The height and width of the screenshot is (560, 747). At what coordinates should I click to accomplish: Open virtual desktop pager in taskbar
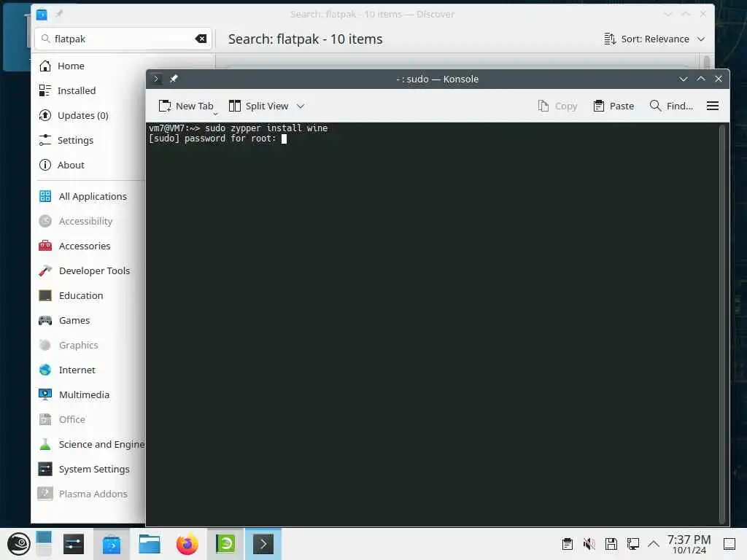[x=44, y=544]
